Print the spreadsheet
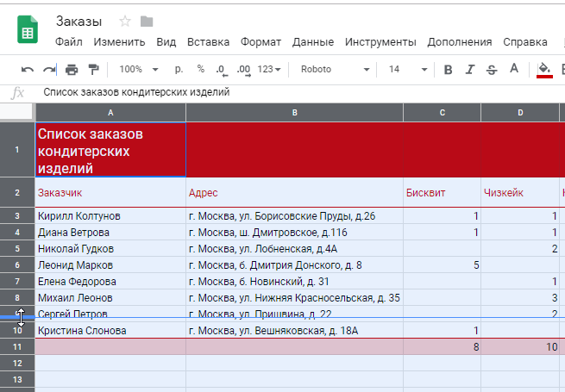 pyautogui.click(x=72, y=70)
